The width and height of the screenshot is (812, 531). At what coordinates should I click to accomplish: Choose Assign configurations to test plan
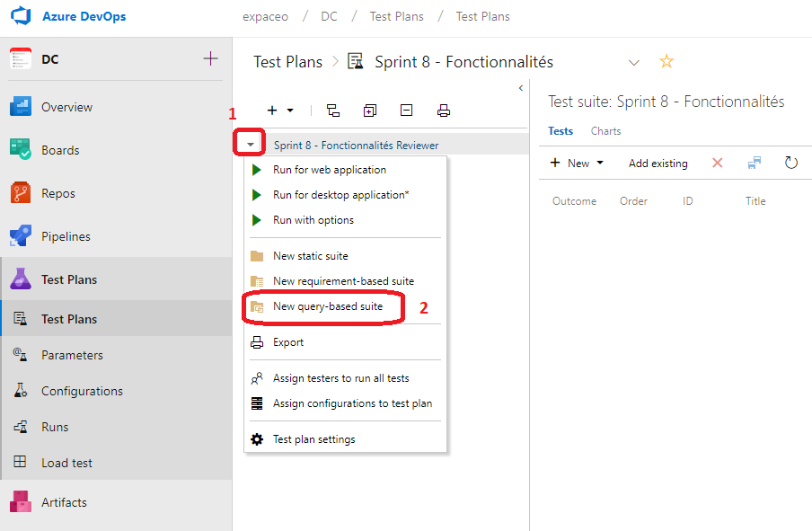(x=346, y=403)
